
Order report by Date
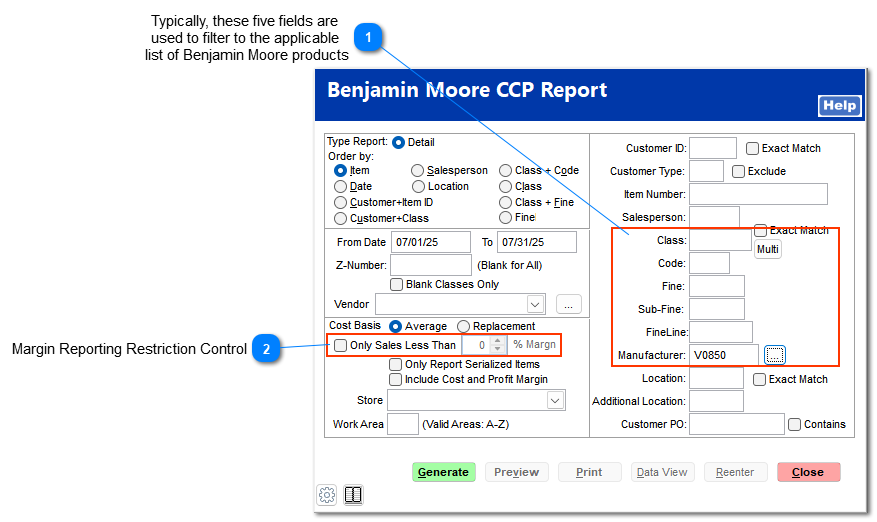340,186
